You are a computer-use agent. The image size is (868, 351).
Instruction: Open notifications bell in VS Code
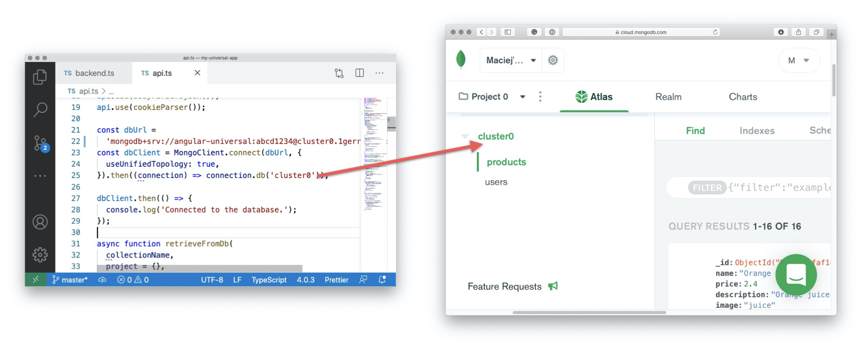382,280
